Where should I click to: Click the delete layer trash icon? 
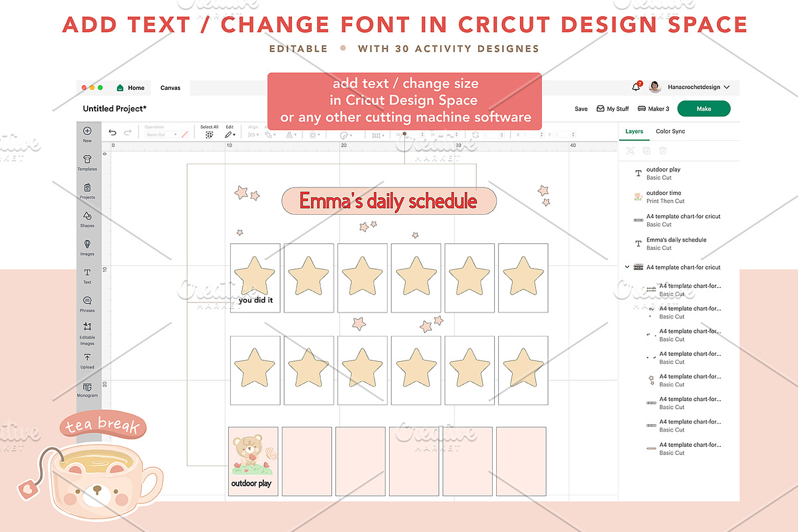(662, 151)
